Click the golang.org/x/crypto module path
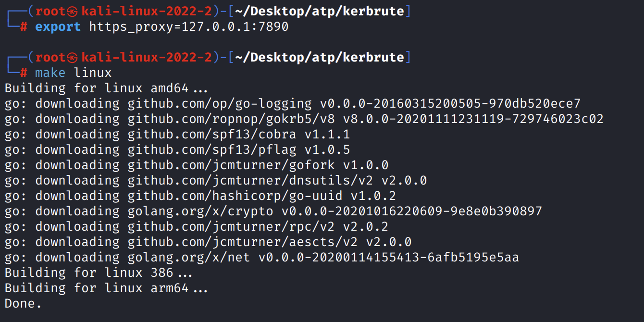This screenshot has height=322, width=644. 200,211
